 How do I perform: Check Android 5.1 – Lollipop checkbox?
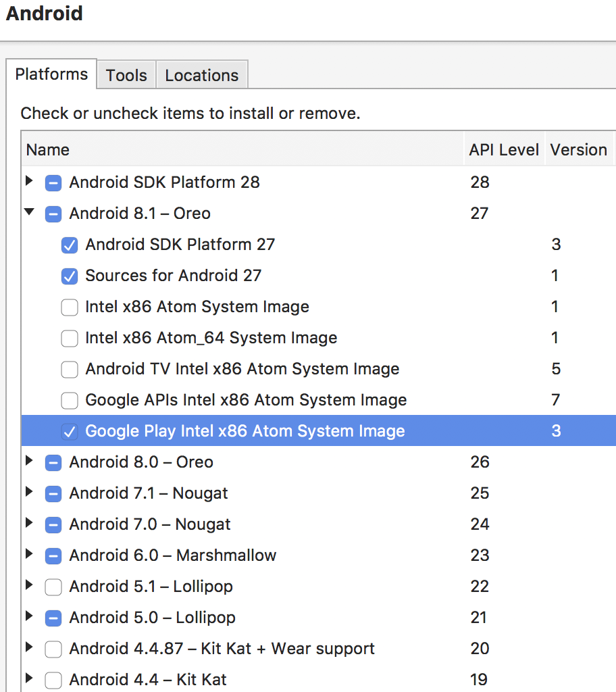point(53,587)
